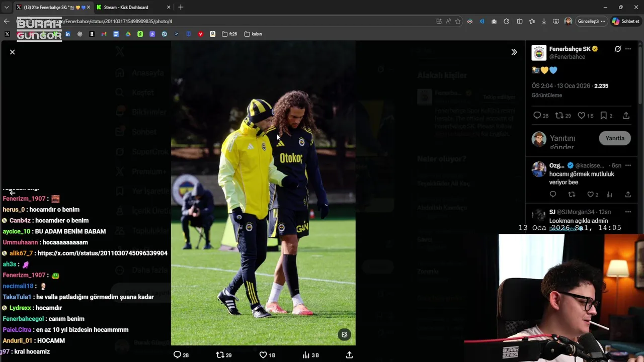Open more options on the Fenerbahçe SK post
Screen dimensions: 644x362
(628, 49)
